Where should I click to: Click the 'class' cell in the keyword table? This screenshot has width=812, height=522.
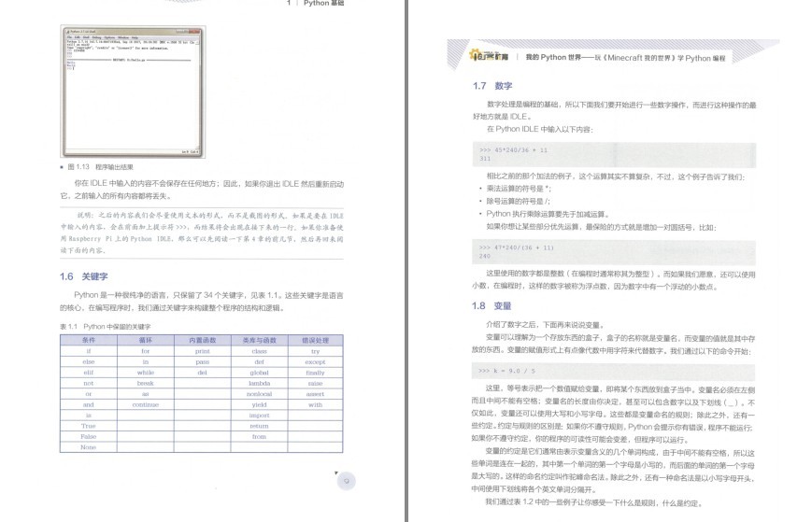(260, 351)
